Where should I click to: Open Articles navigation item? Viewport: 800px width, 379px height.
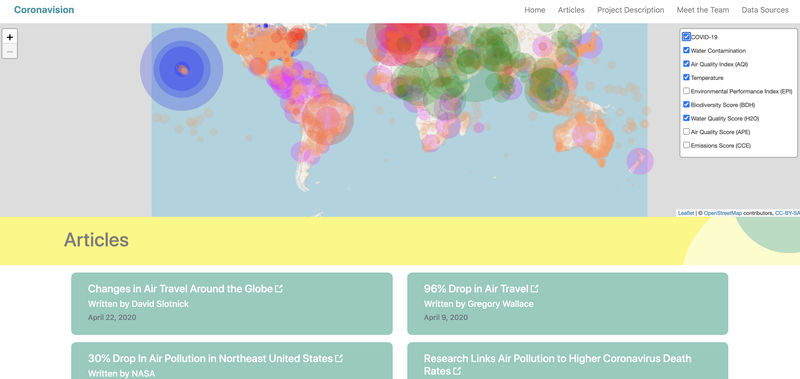[571, 10]
